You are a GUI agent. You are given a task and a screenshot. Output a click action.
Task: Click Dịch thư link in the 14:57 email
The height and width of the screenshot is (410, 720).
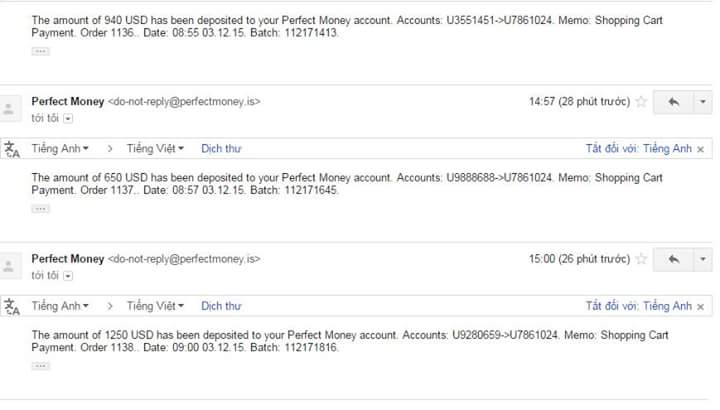coord(221,149)
